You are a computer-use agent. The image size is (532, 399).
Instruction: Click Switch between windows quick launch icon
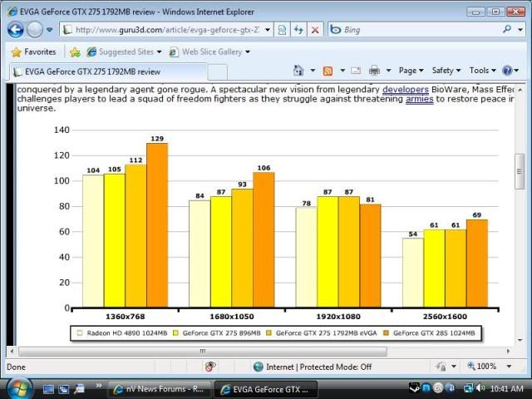pyautogui.click(x=63, y=389)
